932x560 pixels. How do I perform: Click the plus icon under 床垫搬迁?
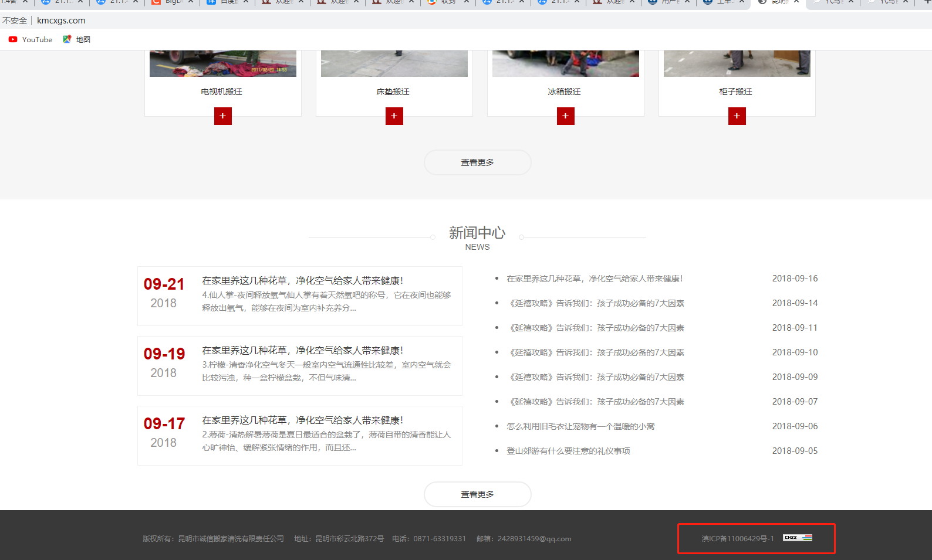(x=394, y=116)
